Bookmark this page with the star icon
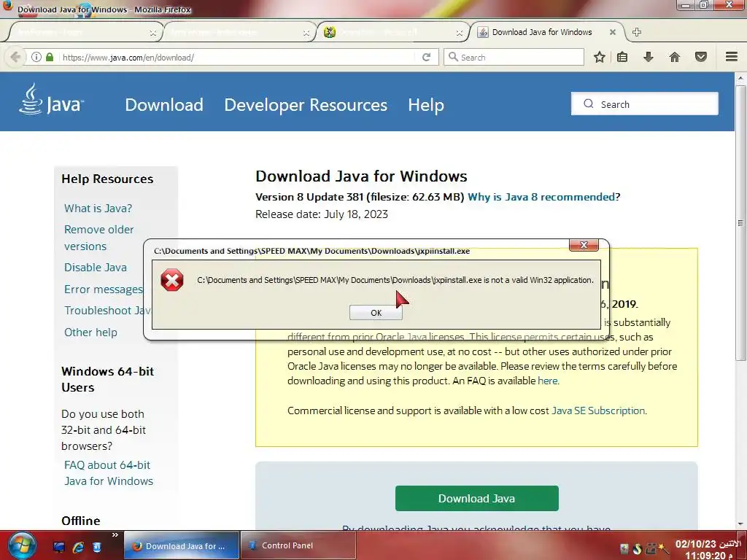Screen dimensions: 747x560 point(600,57)
